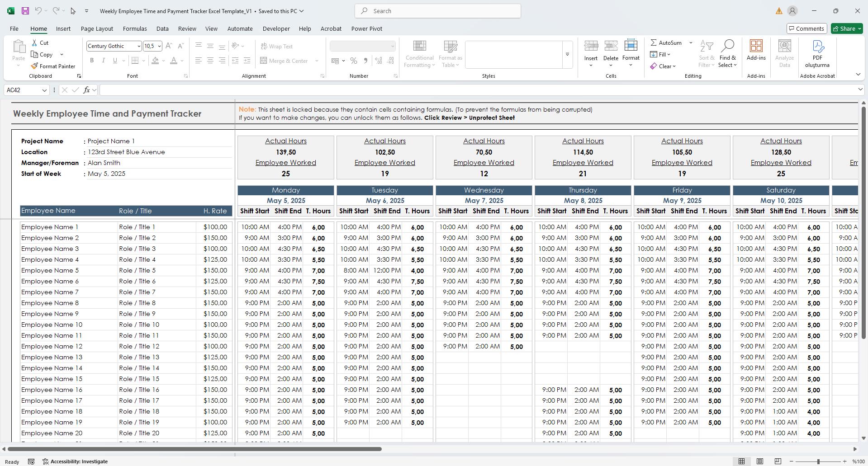Click Accessibility: Investigate in status bar

click(x=75, y=461)
